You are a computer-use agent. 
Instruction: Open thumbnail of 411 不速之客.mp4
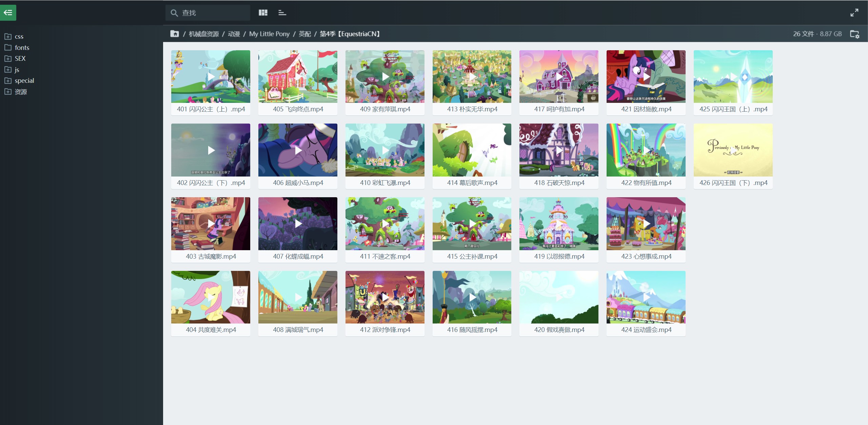point(385,224)
